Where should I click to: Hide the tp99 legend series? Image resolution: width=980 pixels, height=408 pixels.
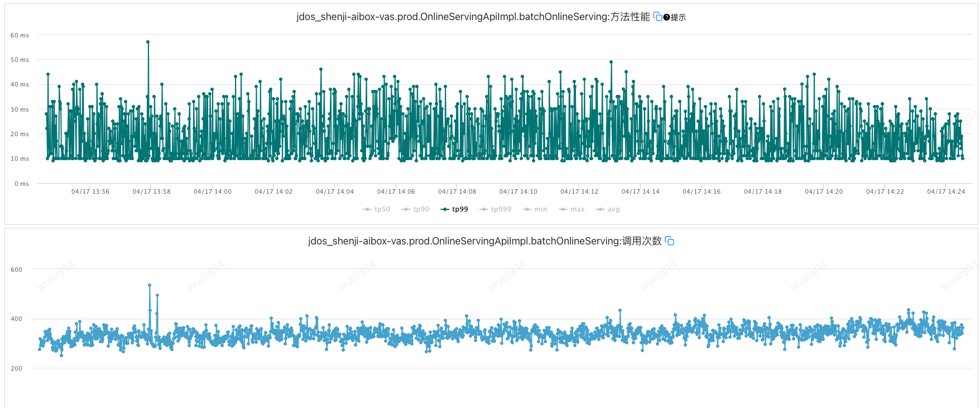454,209
